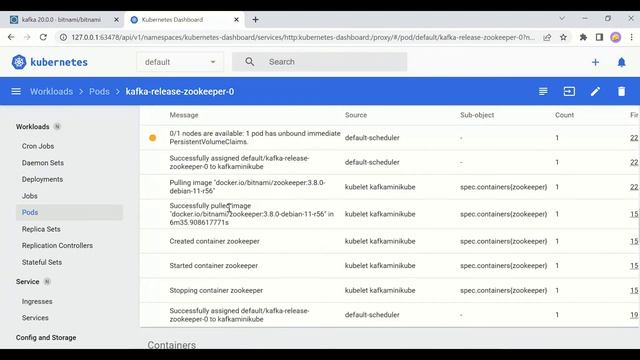
Task: Go back in browser history
Action: 11,37
